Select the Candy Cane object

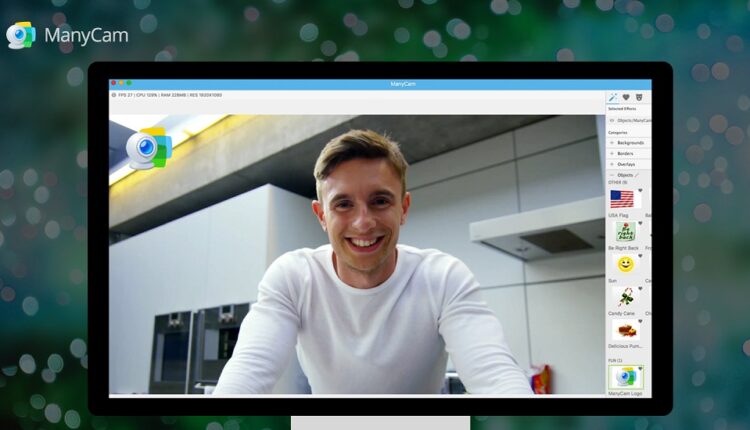click(x=625, y=297)
